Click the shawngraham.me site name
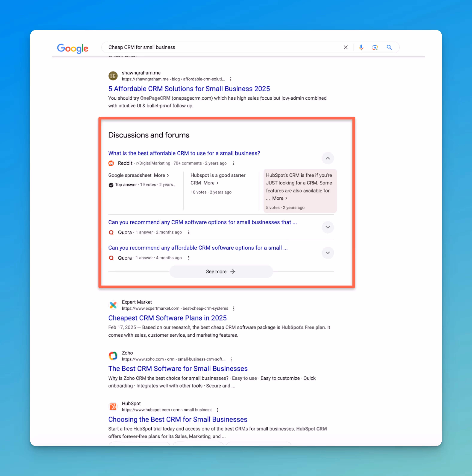The height and width of the screenshot is (476, 472). click(x=141, y=73)
